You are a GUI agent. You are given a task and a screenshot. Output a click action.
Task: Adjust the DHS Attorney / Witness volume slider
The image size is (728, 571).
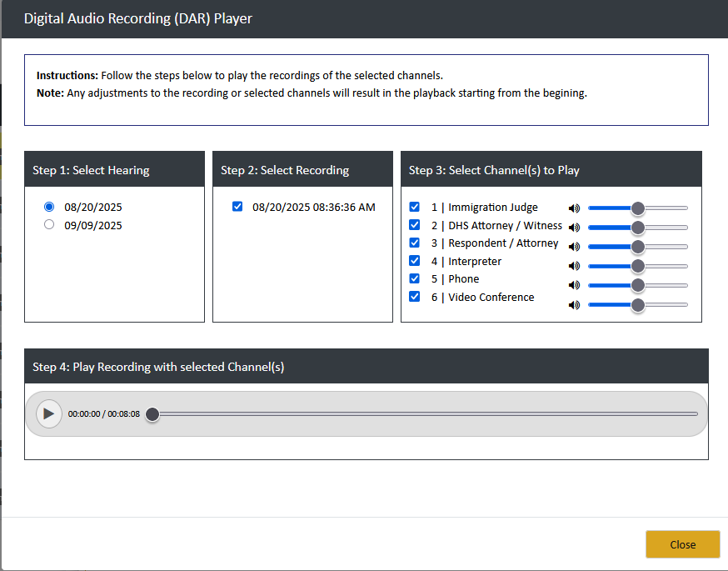click(x=638, y=228)
